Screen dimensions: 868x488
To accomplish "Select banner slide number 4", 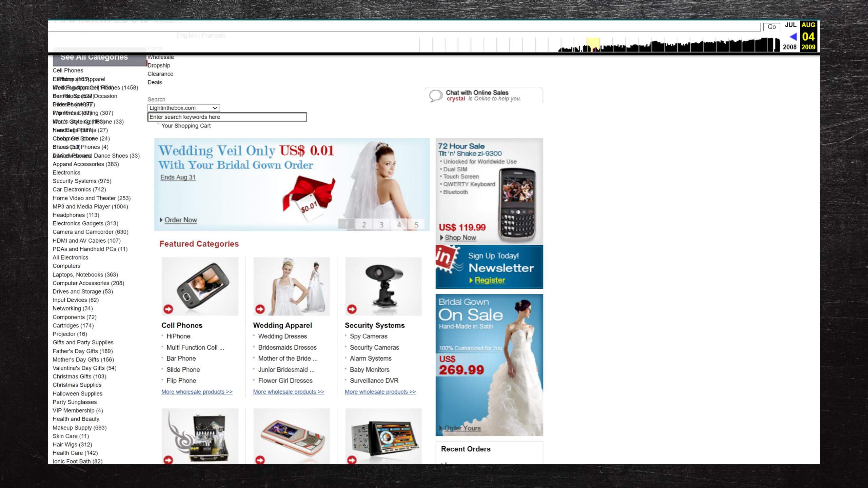I will (399, 225).
